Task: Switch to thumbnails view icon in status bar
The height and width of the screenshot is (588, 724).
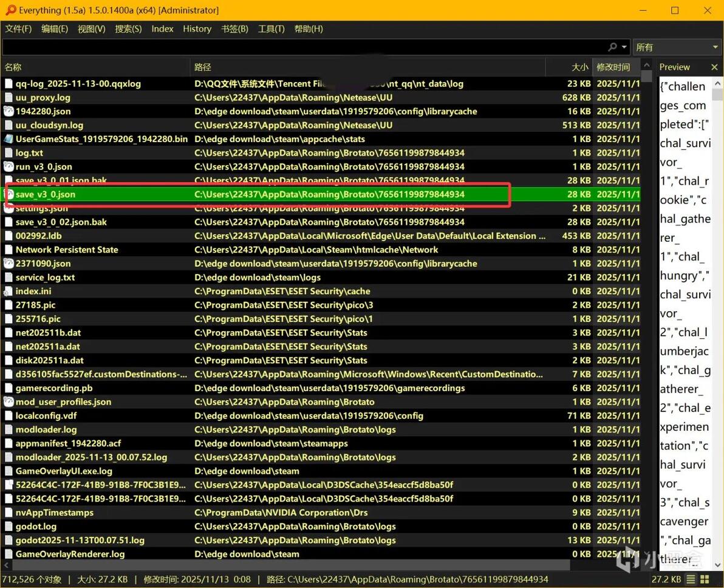Action: pyautogui.click(x=705, y=579)
